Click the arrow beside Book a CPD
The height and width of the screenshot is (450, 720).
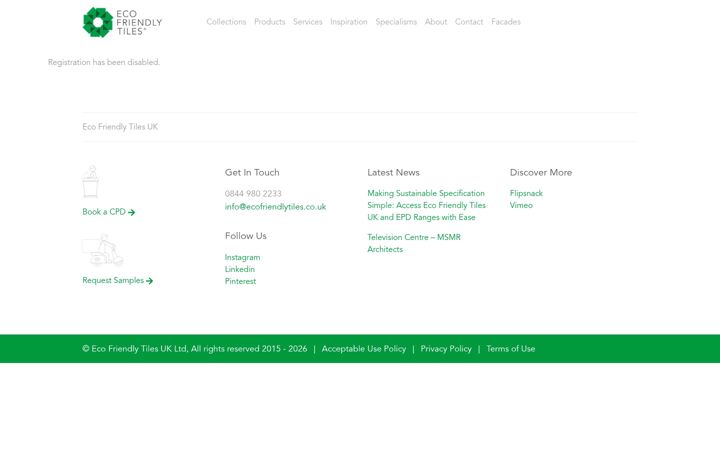[x=132, y=212]
